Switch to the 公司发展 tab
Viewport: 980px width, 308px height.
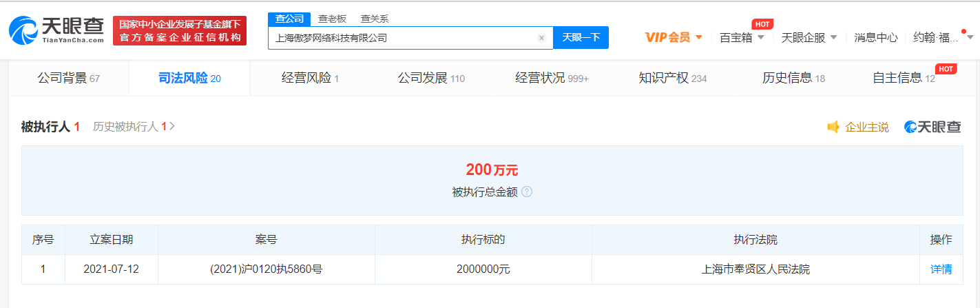[431, 78]
